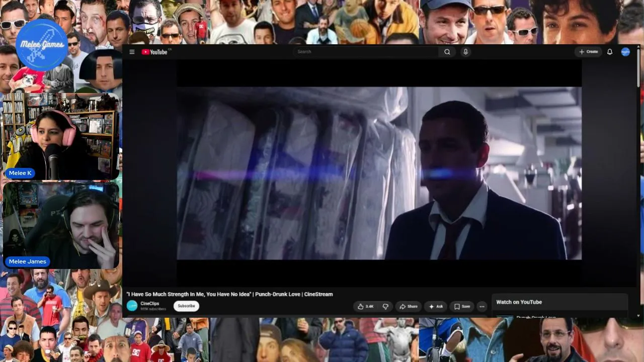
Task: Open the CineClips channel name link
Action: click(x=150, y=304)
